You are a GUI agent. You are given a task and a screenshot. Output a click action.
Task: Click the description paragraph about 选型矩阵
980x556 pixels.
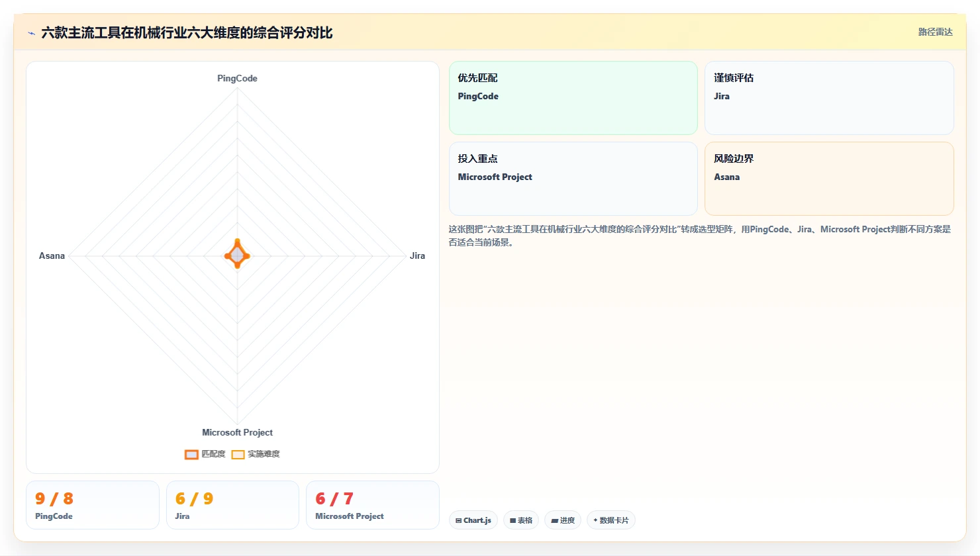[x=700, y=236]
